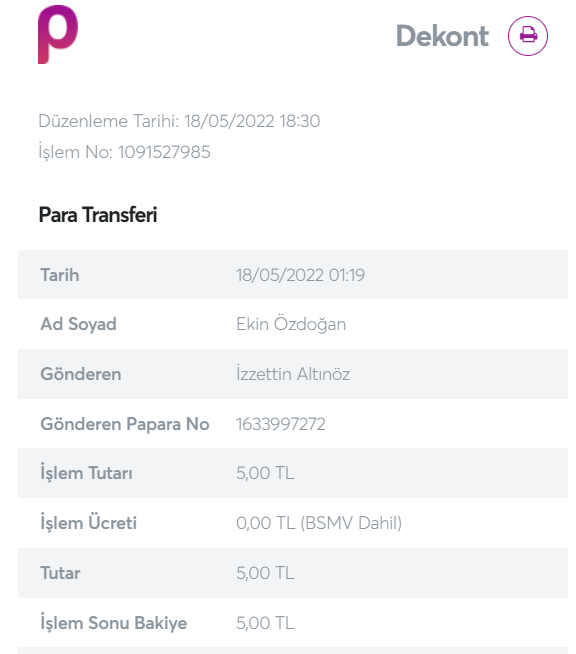Viewport: 576px width, 654px height.
Task: Click the Gönderen row label
Action: tap(81, 374)
